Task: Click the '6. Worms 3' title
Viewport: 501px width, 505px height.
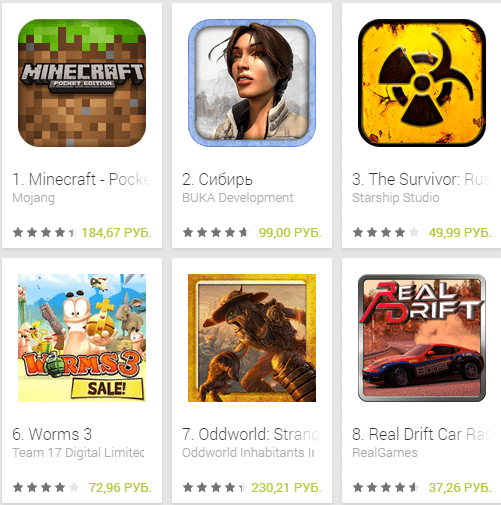Action: (x=52, y=434)
